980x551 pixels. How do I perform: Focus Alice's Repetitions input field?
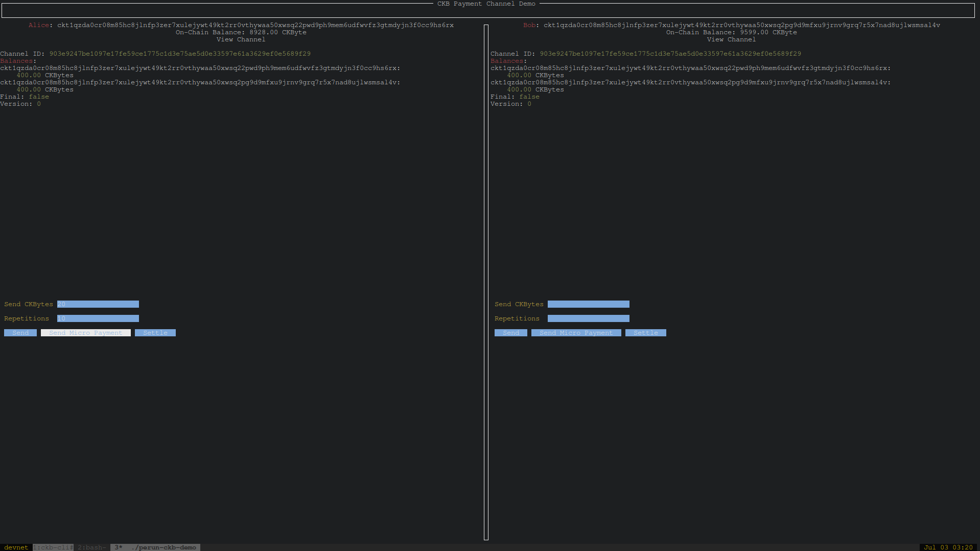click(x=98, y=318)
